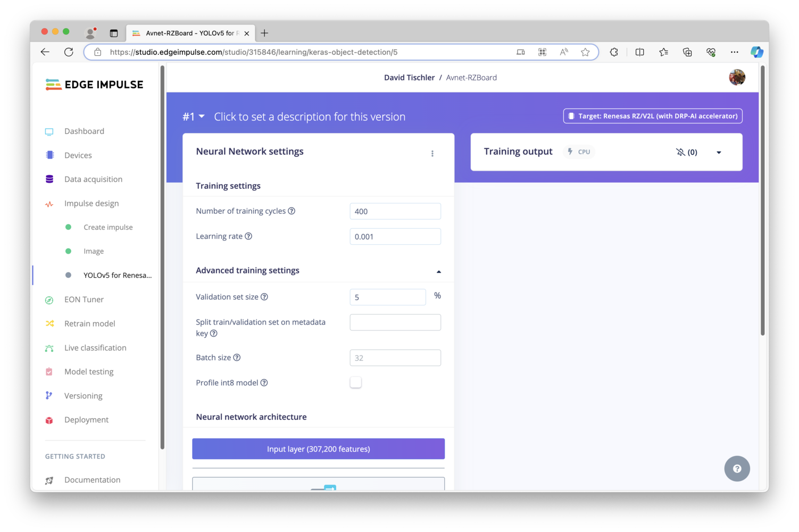The width and height of the screenshot is (799, 532).
Task: Show help for Batch size
Action: tap(237, 358)
